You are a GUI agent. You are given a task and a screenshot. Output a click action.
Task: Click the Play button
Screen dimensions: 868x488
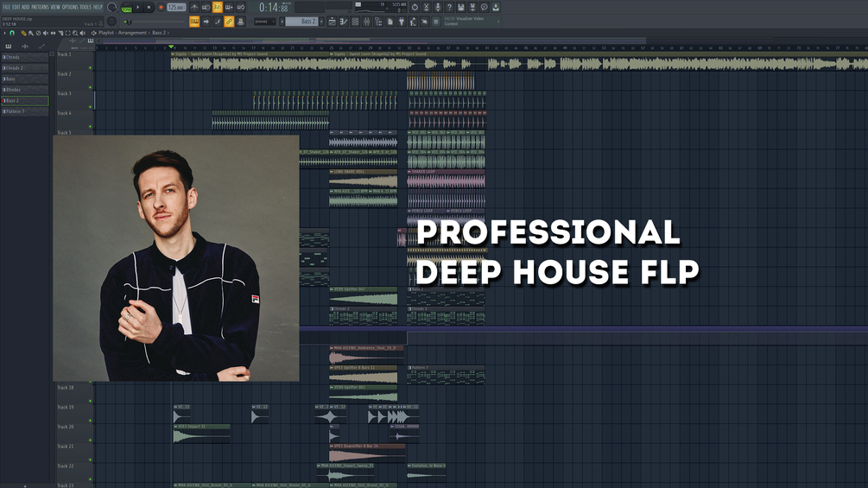(x=138, y=7)
